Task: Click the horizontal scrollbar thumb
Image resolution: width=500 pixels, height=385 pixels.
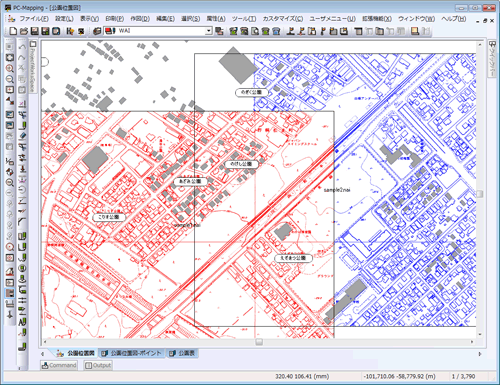Action: (259, 342)
